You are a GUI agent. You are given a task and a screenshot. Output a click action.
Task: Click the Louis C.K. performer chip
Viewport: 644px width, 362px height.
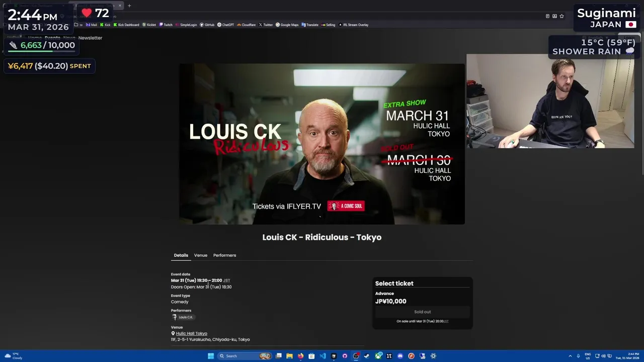click(183, 317)
